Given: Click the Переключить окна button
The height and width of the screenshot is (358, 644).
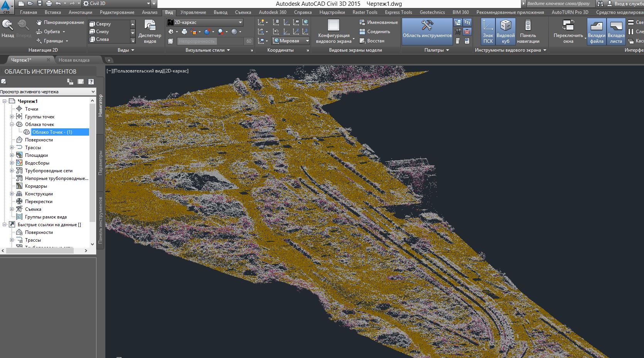Looking at the screenshot, I should tap(568, 32).
